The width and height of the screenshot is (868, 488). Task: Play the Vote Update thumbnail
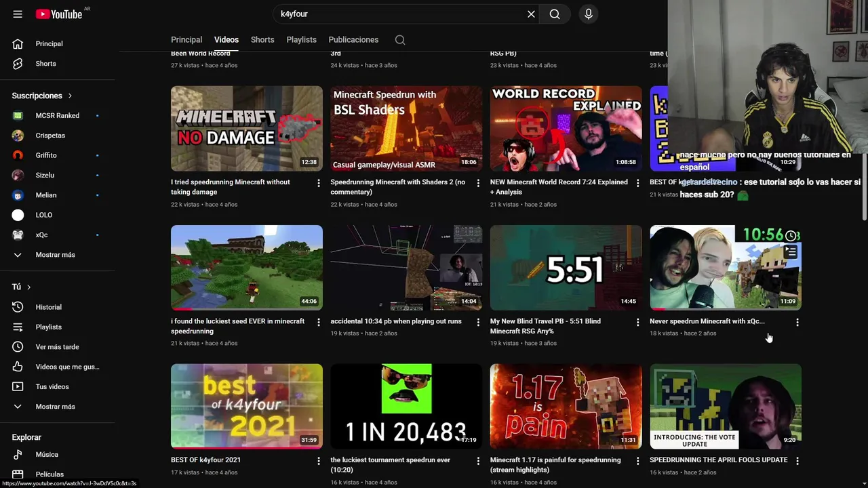726,407
